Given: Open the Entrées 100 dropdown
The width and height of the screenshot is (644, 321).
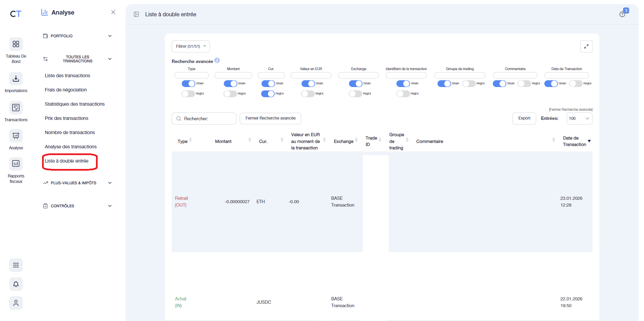Looking at the screenshot, I should tap(579, 119).
